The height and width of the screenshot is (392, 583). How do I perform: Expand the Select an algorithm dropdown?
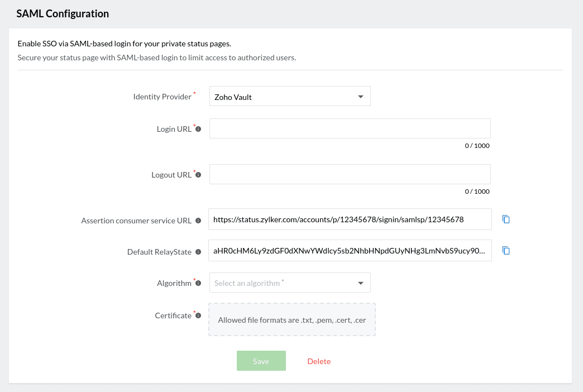pos(290,283)
